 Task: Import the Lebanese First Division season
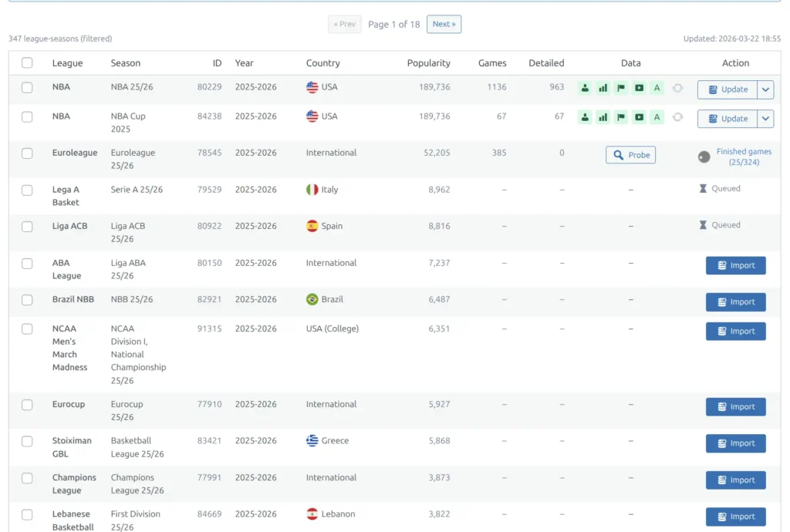pyautogui.click(x=735, y=517)
